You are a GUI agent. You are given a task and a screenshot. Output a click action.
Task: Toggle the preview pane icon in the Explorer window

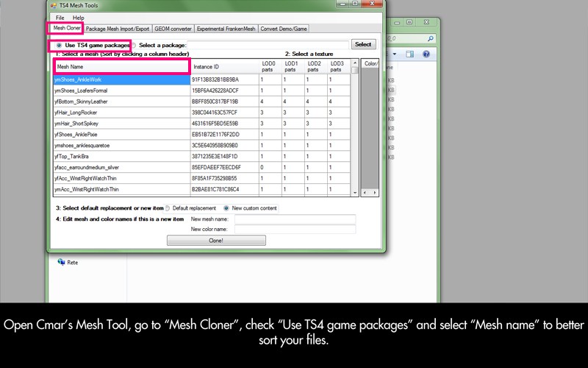point(410,54)
